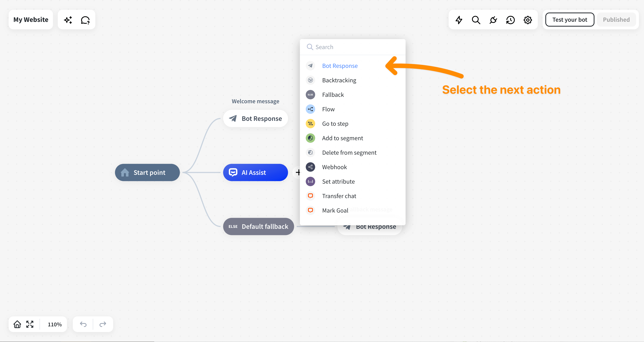Click the yellow Go to step icon
Viewport: 644px width, 342px height.
310,124
